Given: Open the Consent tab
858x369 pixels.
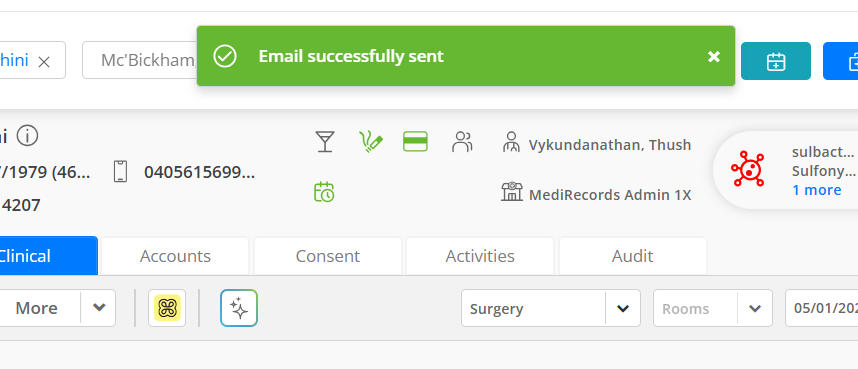Looking at the screenshot, I should [x=328, y=256].
